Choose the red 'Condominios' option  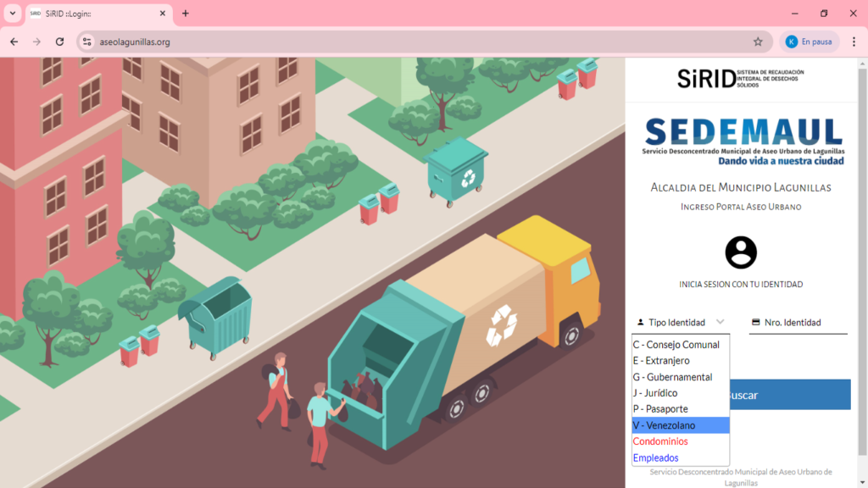pyautogui.click(x=660, y=441)
